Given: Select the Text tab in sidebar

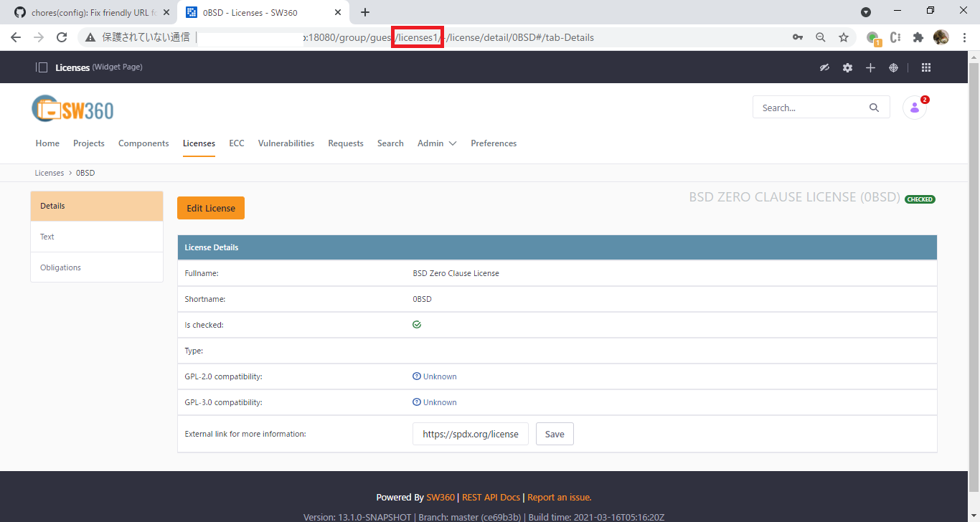Looking at the screenshot, I should (97, 237).
